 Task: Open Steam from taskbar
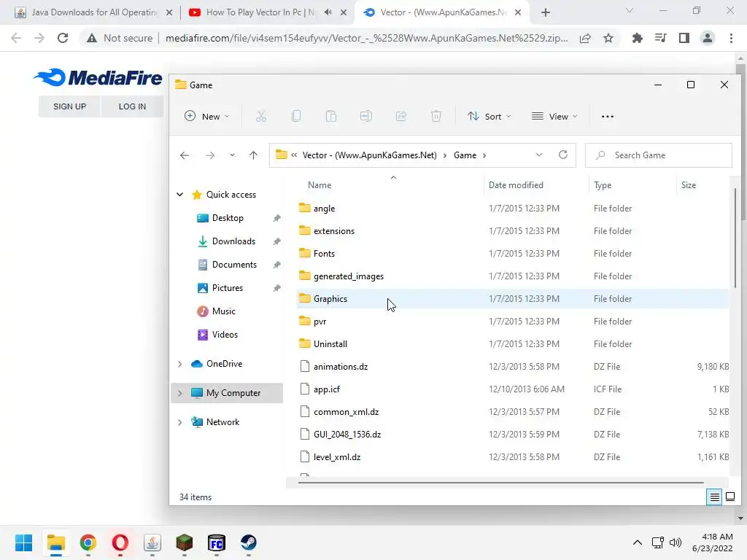pos(248,542)
